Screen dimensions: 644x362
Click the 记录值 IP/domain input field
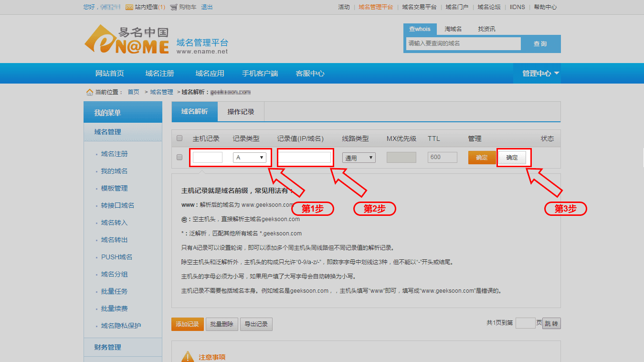point(304,157)
